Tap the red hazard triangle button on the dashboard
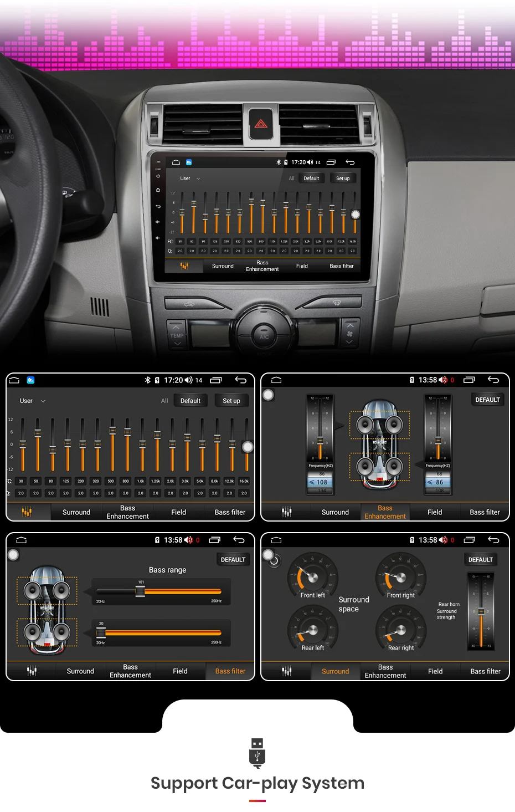Viewport: 515px width, 812px height. click(261, 124)
